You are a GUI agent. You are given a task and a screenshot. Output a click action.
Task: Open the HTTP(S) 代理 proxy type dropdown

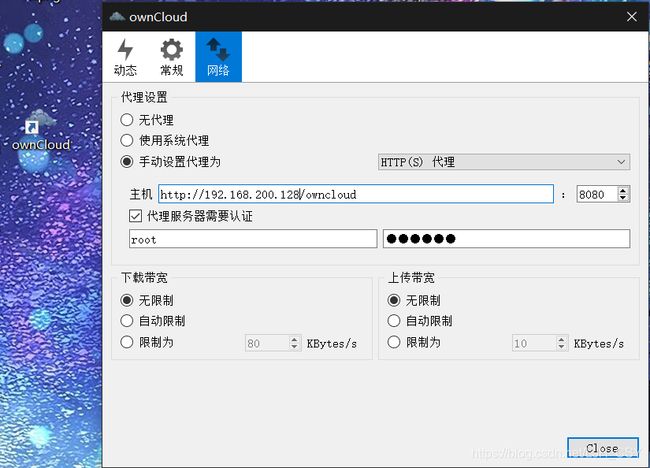(503, 162)
